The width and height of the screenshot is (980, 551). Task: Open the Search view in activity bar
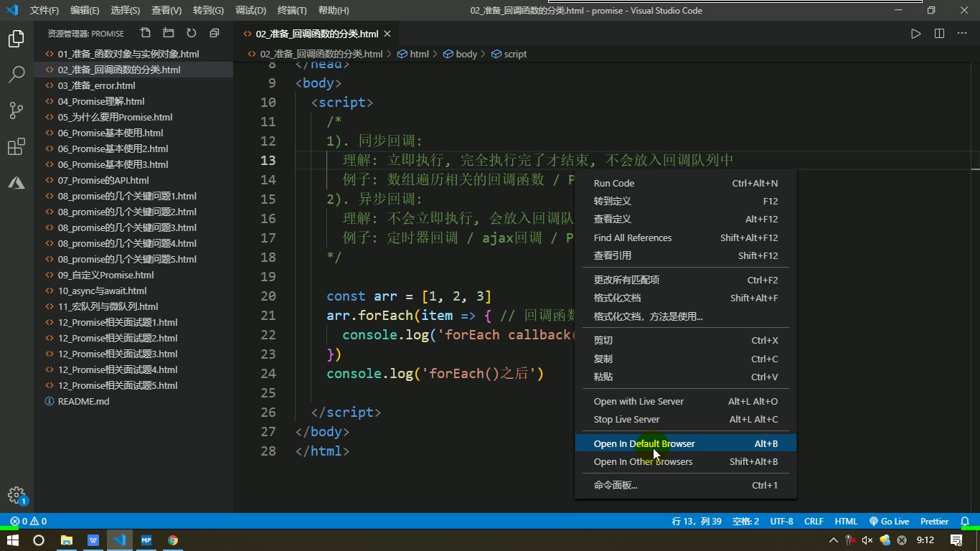16,74
